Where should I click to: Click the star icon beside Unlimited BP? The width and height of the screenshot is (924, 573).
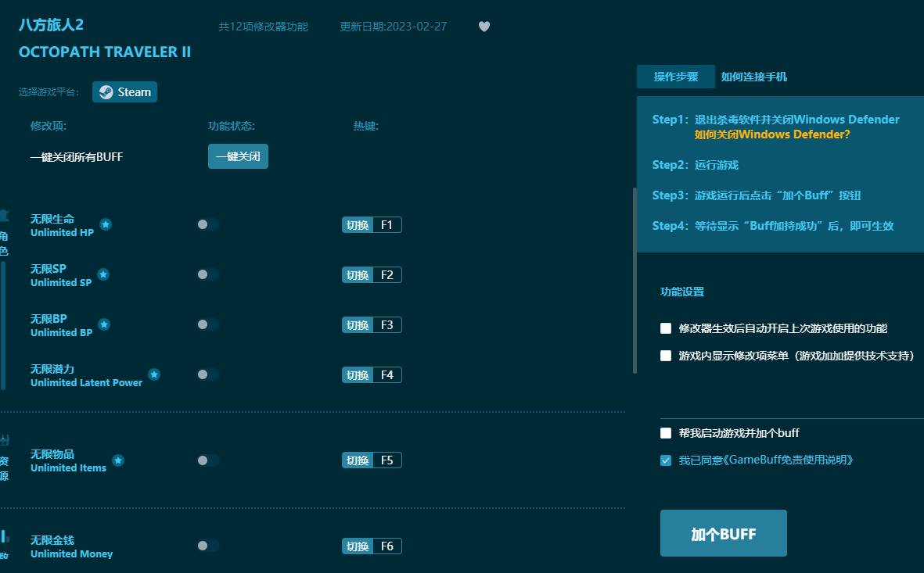(x=104, y=324)
